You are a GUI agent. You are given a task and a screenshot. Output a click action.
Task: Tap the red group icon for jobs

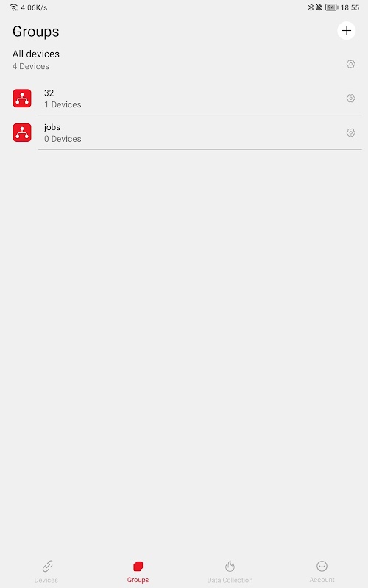point(22,133)
